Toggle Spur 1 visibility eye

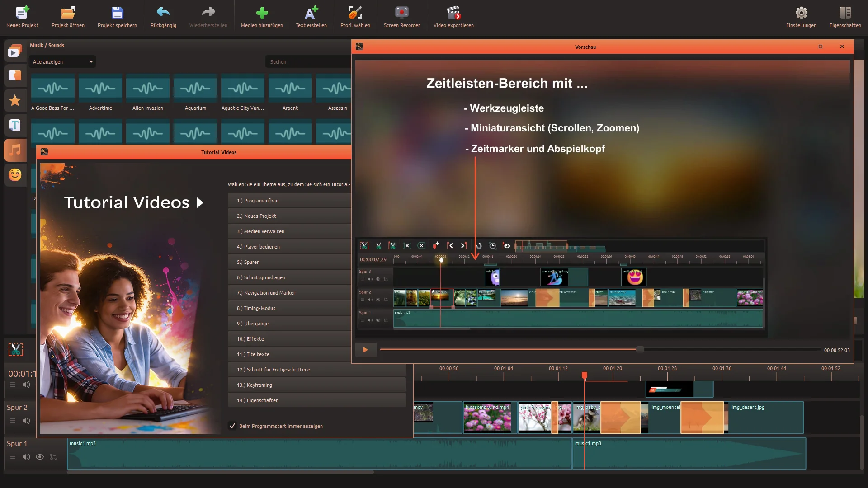[x=40, y=457]
